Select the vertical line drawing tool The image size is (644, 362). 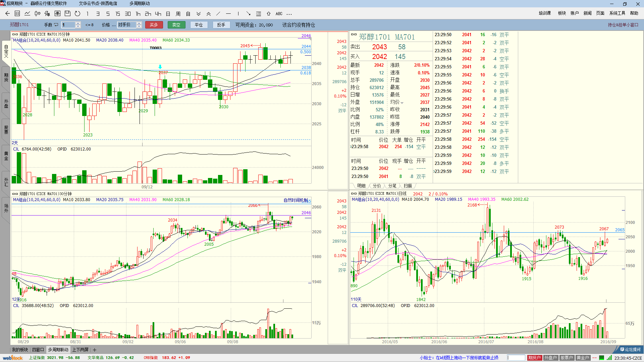(238, 14)
